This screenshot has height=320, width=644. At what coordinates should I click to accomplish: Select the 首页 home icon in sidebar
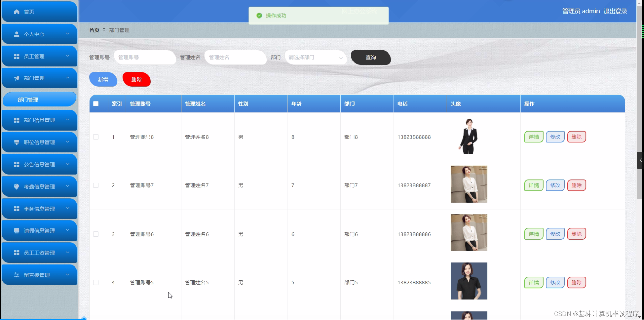(17, 11)
